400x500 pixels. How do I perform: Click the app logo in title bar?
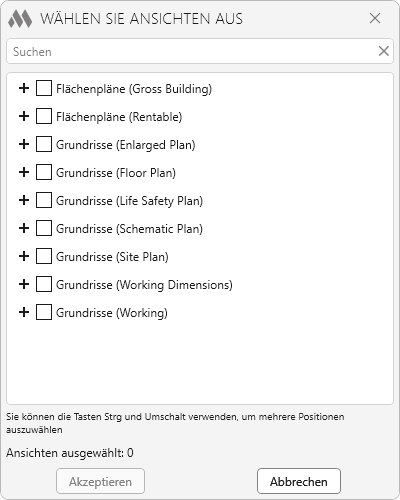pos(20,19)
